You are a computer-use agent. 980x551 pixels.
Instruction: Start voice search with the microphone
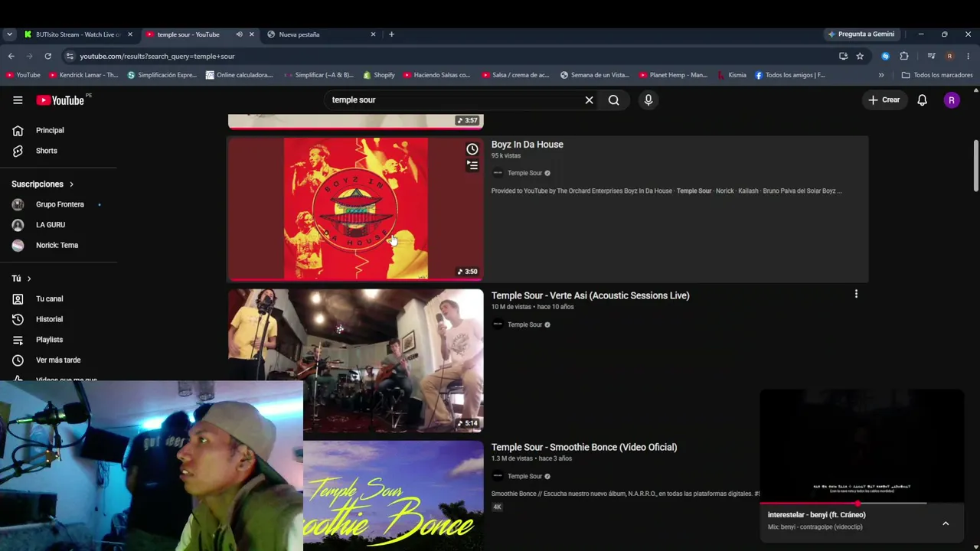pos(648,100)
